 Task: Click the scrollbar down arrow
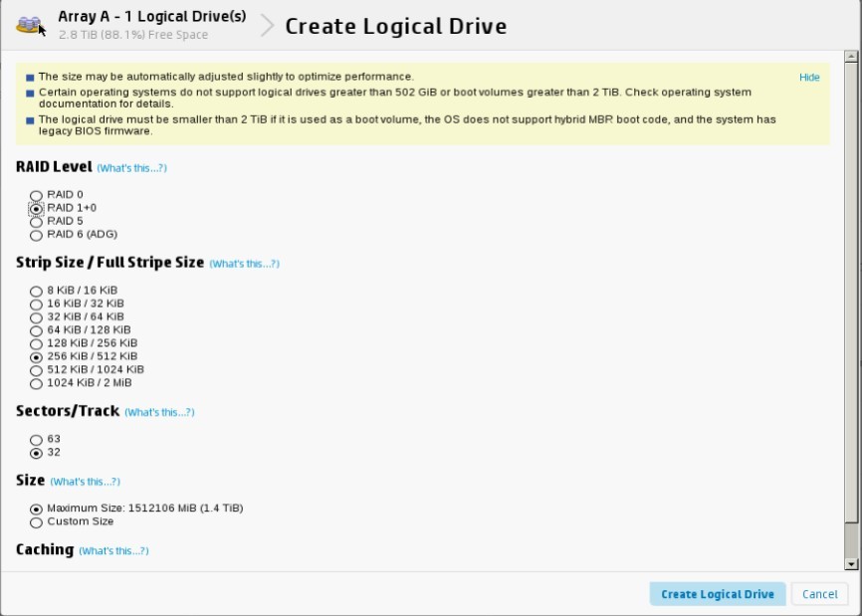pos(851,563)
